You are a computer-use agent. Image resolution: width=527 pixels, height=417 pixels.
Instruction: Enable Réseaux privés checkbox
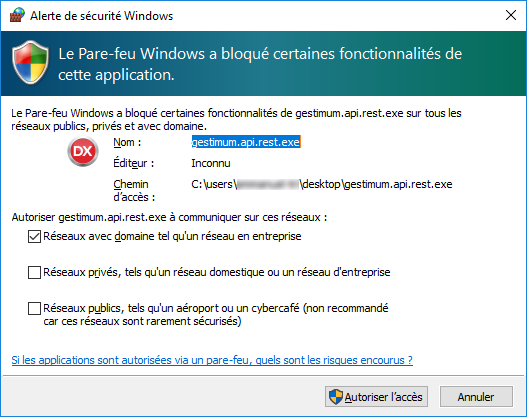coord(34,272)
